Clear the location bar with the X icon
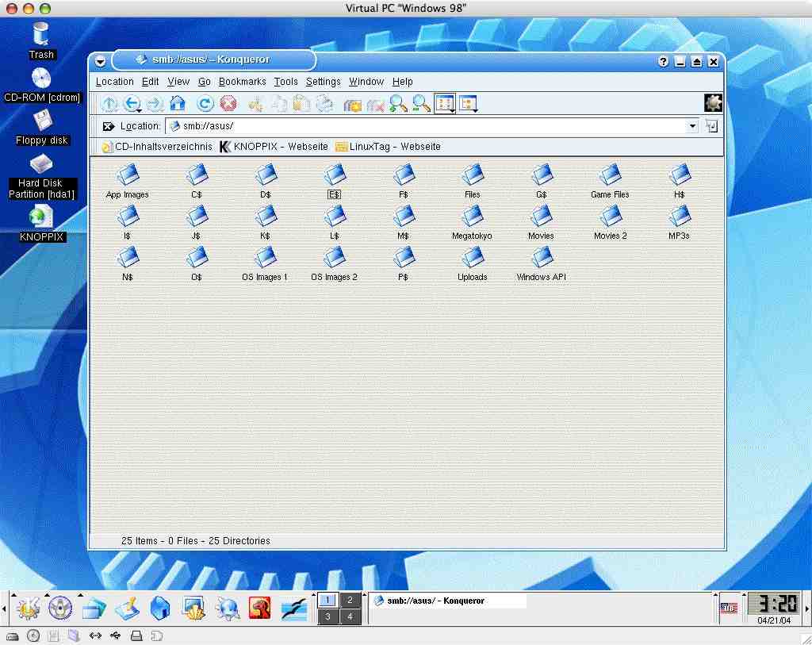This screenshot has width=812, height=645. 108,126
